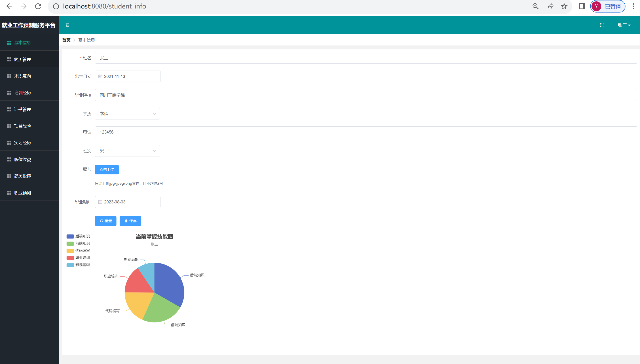The height and width of the screenshot is (364, 640).
Task: Click the yellow 代码编写 pie slice
Action: (138, 303)
